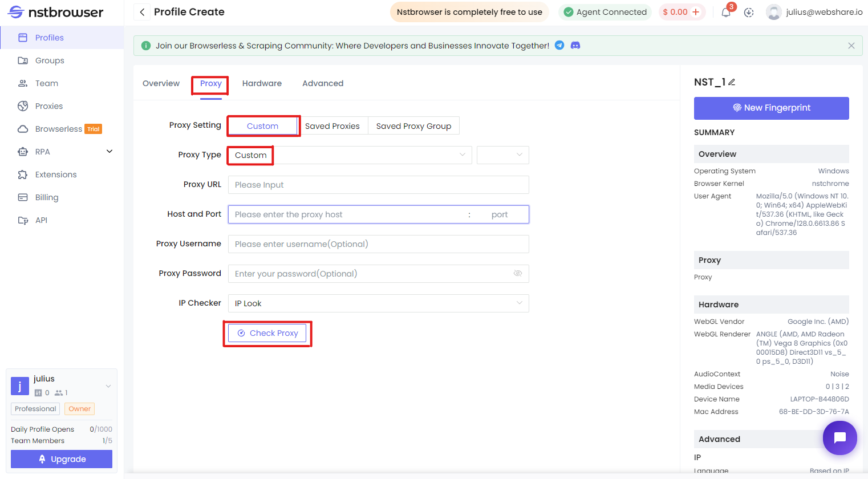Click the Team sidebar icon

pos(23,83)
